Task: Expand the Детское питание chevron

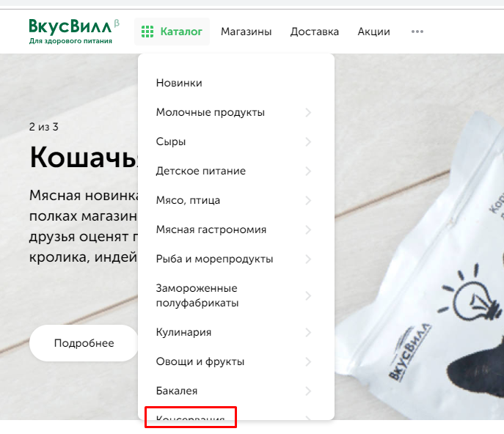Action: click(308, 171)
